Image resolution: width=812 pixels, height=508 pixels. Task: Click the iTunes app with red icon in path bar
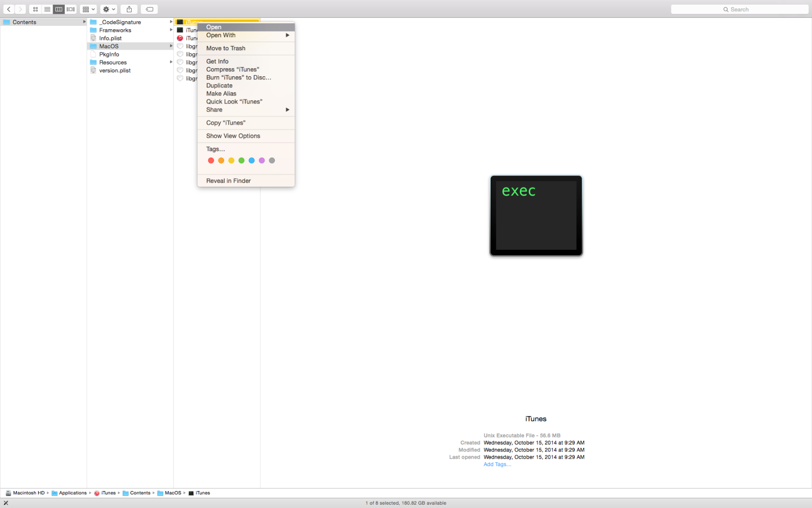(x=105, y=493)
